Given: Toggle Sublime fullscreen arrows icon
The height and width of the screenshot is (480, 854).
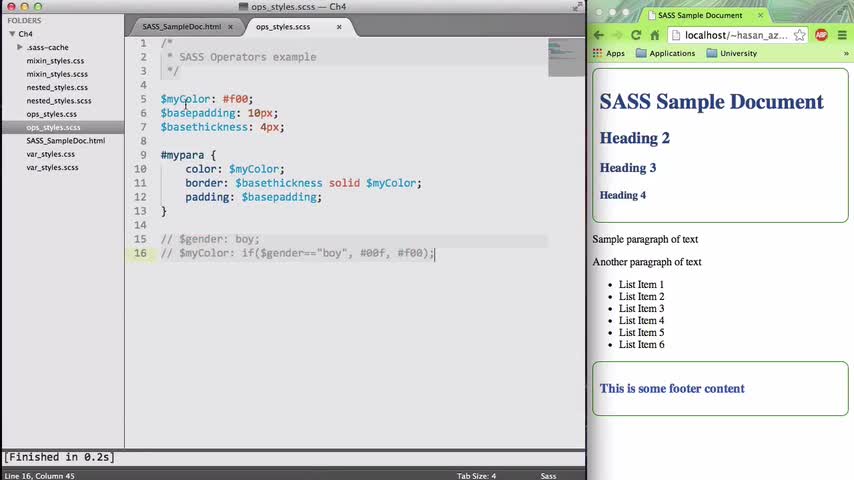Looking at the screenshot, I should (577, 7).
